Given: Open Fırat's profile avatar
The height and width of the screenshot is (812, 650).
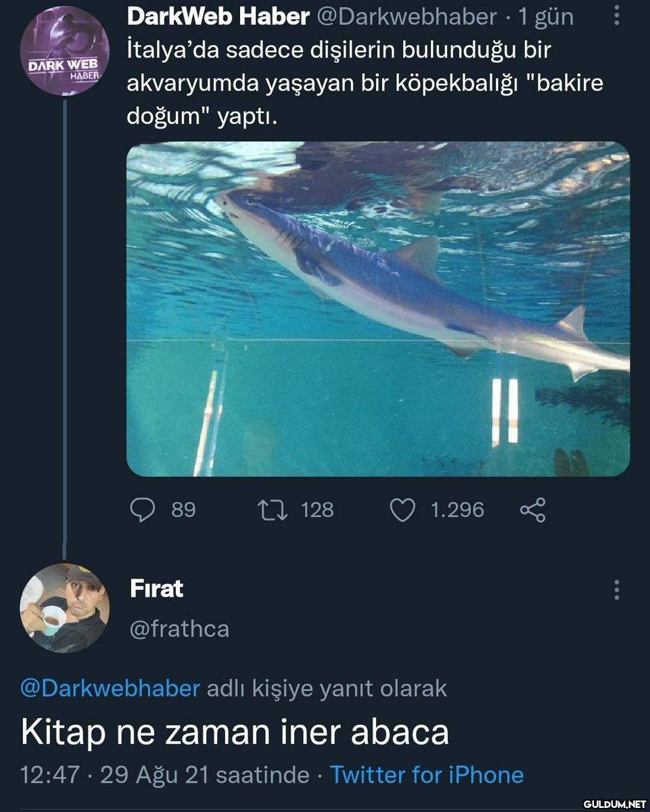Looking at the screenshot, I should [64, 608].
